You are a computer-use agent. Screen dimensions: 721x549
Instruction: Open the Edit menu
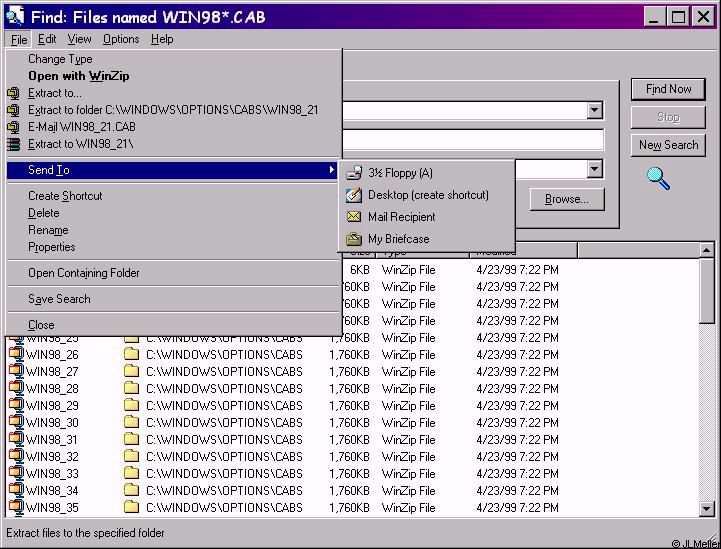coord(47,40)
